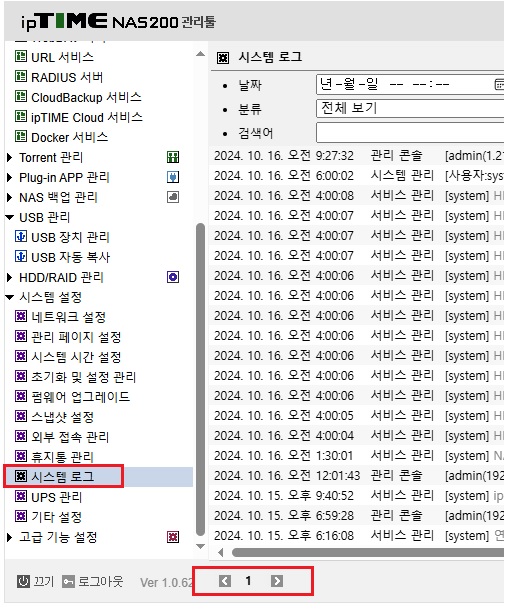Click log table scroll left arrow

pos(221,553)
